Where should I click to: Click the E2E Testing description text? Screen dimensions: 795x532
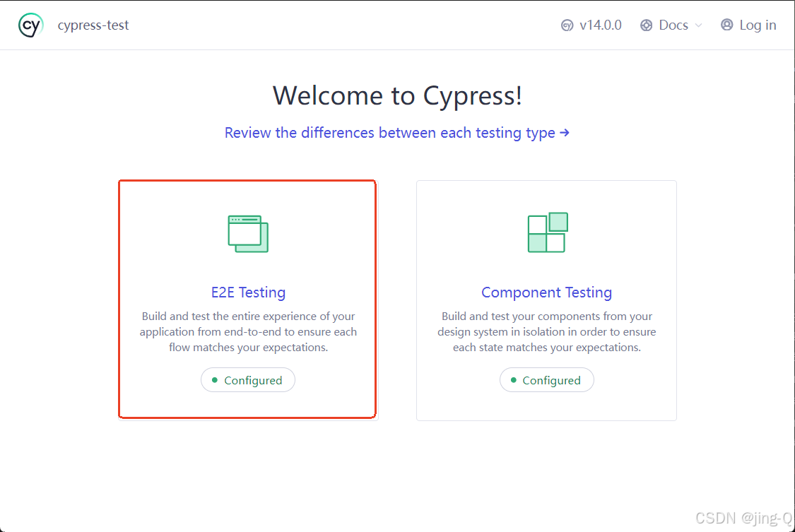(249, 332)
